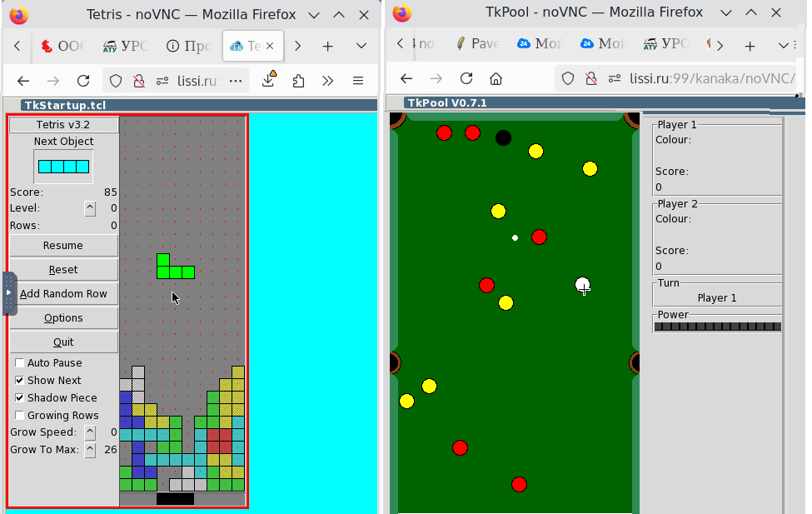
Task: Close the active Tetris tab
Action: (270, 46)
